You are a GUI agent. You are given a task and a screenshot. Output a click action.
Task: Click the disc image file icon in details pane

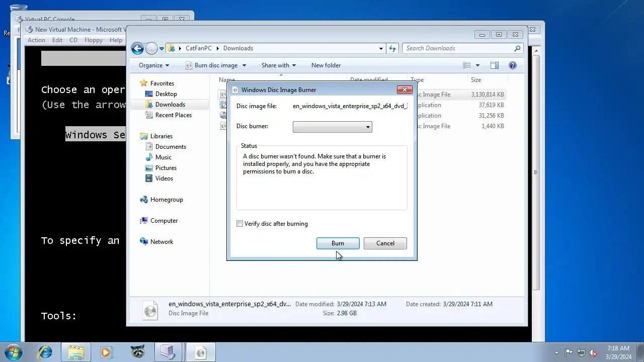pyautogui.click(x=150, y=310)
